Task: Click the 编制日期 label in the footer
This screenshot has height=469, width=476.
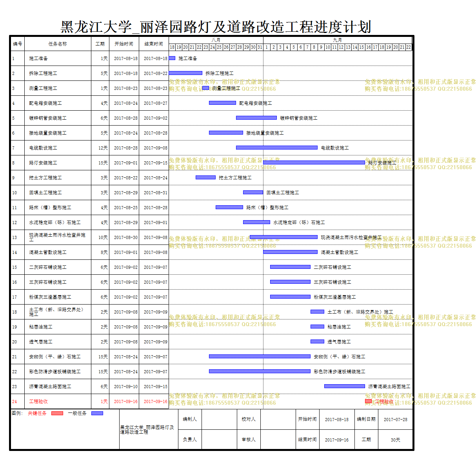Action: [366, 419]
